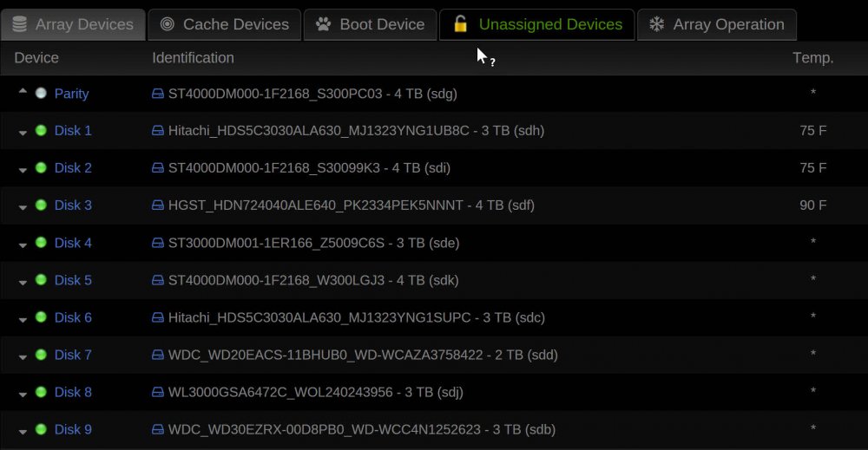The image size is (868, 450).
Task: Click the spin-down arrow beside Disk 9
Action: (23, 432)
